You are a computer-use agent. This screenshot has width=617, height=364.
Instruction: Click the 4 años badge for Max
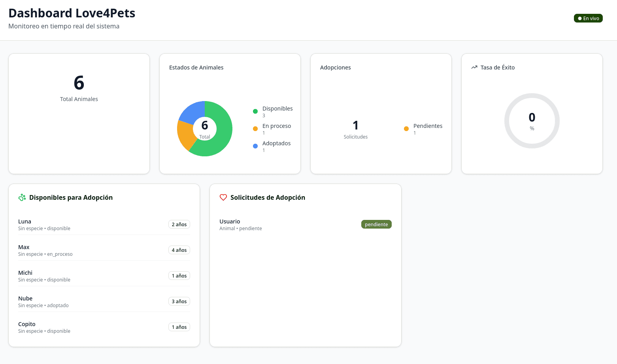179,250
